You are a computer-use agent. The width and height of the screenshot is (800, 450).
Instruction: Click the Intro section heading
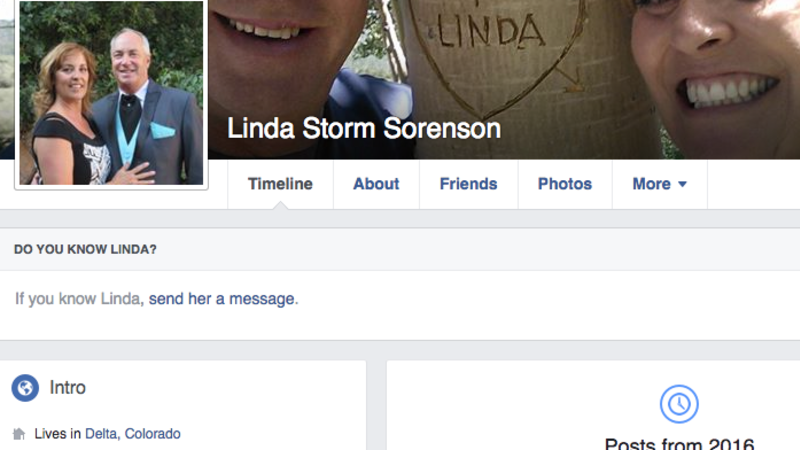point(67,388)
